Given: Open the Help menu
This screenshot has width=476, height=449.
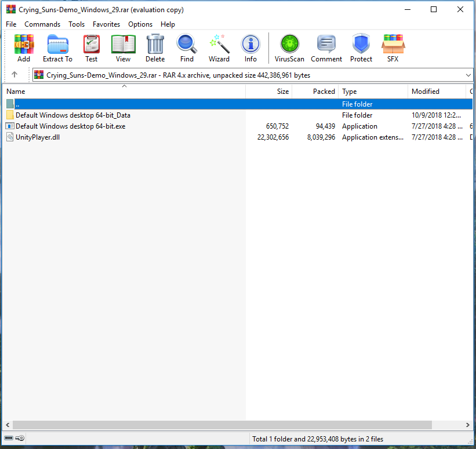Looking at the screenshot, I should pyautogui.click(x=168, y=24).
